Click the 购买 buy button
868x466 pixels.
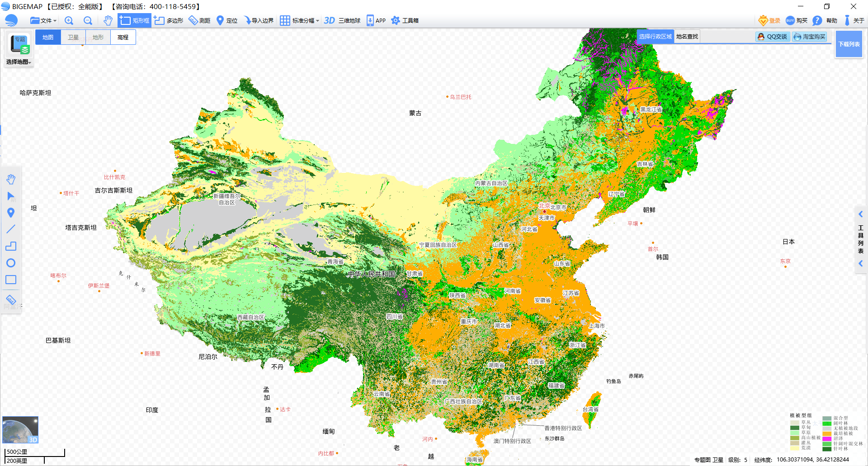[x=797, y=20]
